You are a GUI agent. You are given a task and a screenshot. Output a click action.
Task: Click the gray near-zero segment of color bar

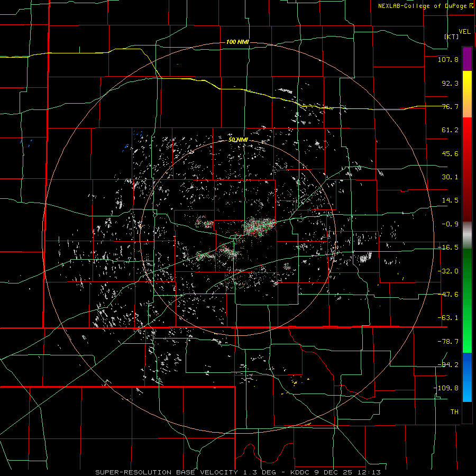pyautogui.click(x=467, y=235)
